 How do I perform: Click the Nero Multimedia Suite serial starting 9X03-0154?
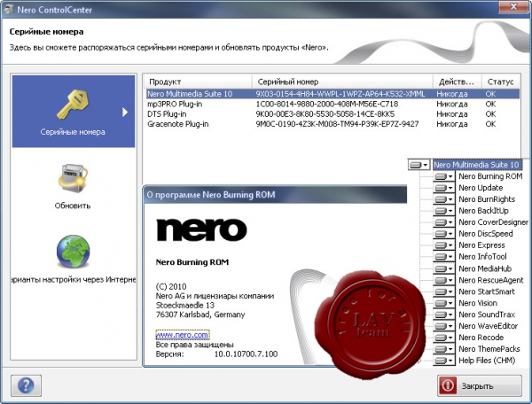coord(340,94)
